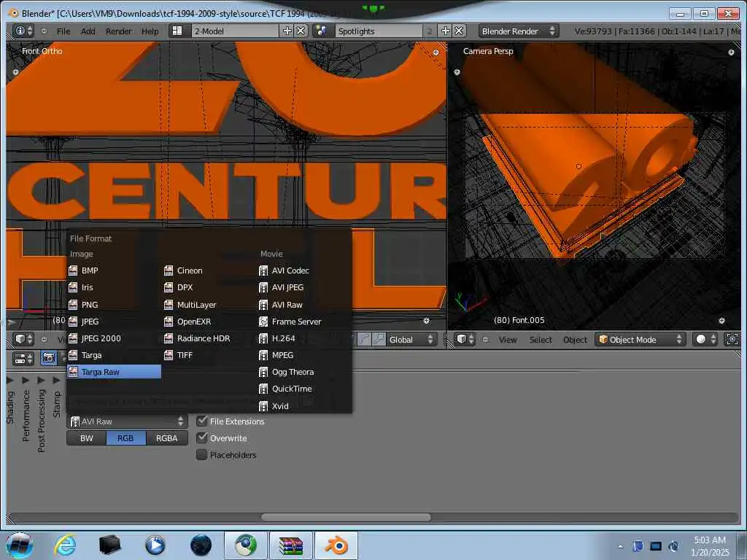747x560 pixels.
Task: Click 3D View editor type icon in Front Ortho
Action: pos(23,339)
